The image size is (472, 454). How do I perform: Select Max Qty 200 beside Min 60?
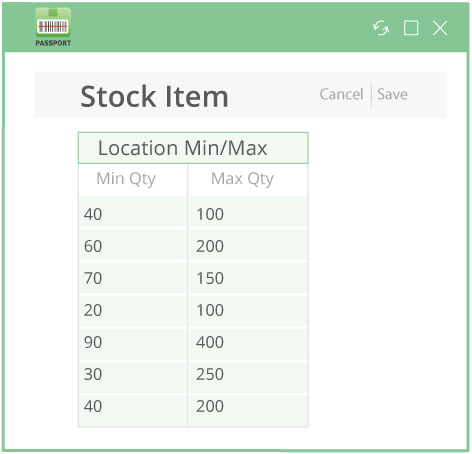pos(248,246)
